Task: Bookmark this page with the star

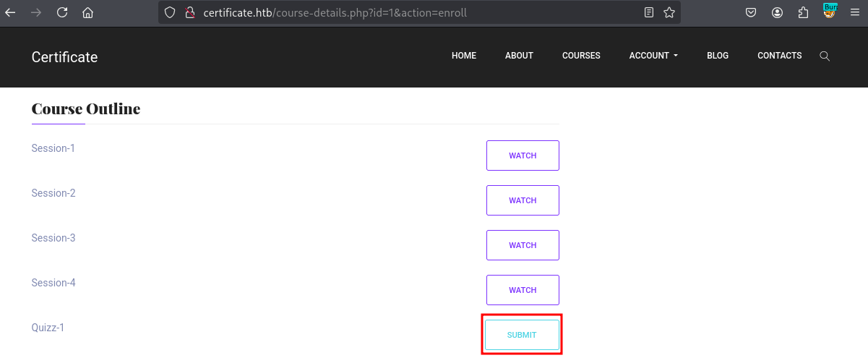Action: coord(669,12)
